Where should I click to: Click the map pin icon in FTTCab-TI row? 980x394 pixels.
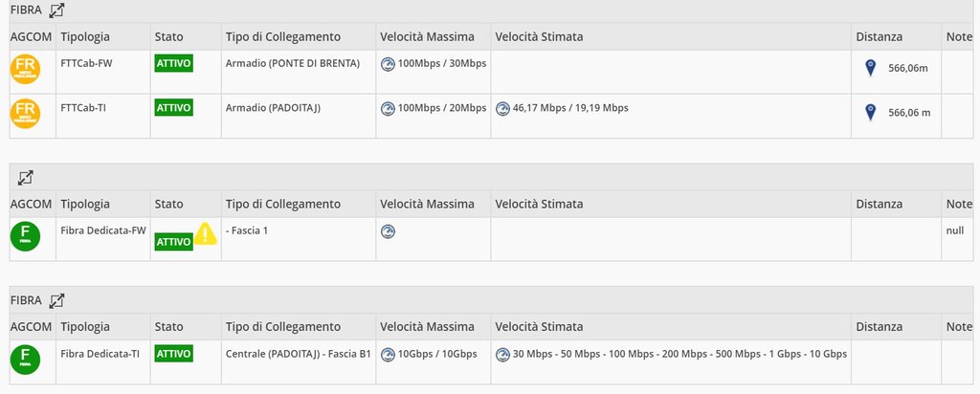tap(870, 112)
